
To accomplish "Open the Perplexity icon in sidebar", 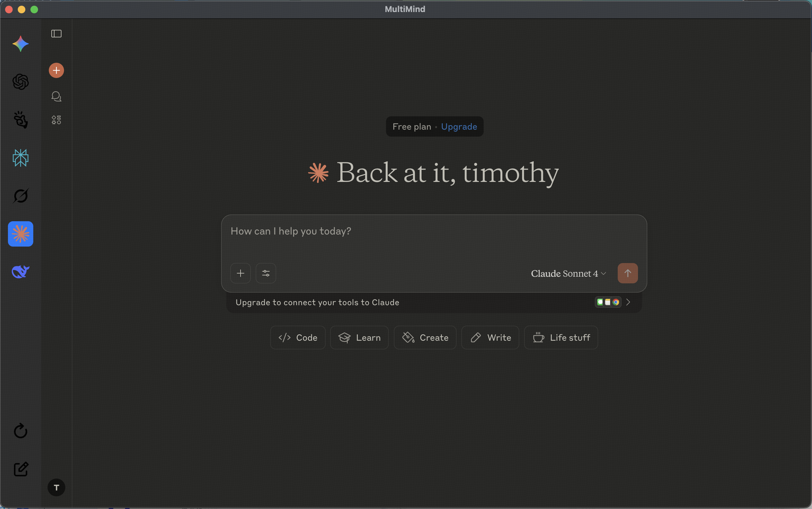I will 21,158.
